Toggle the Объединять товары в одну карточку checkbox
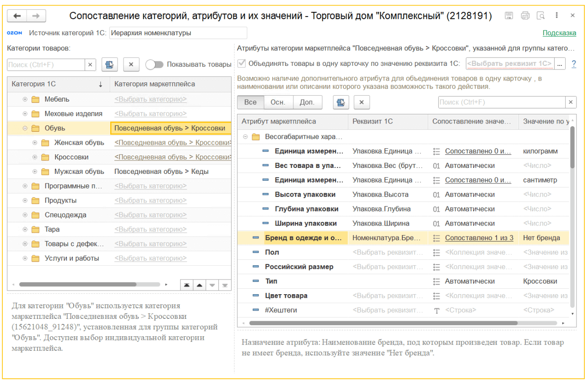588x382 pixels. (x=241, y=64)
